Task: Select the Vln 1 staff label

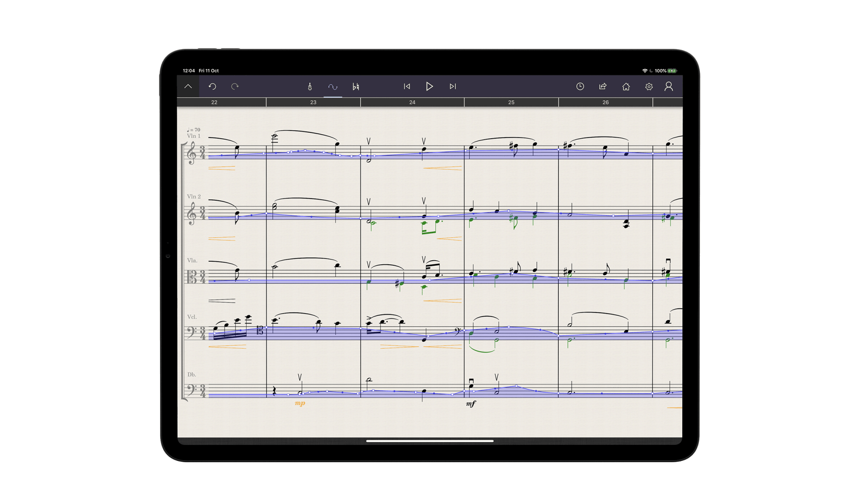Action: click(x=193, y=136)
